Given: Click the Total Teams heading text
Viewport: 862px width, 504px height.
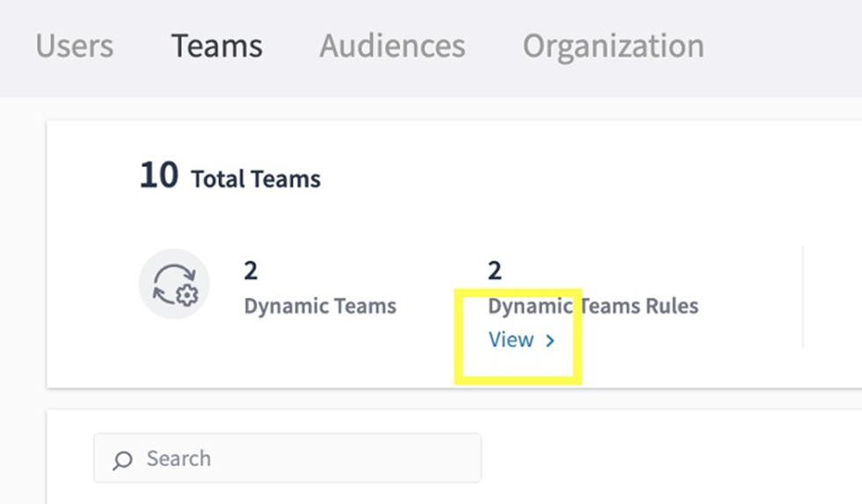Looking at the screenshot, I should [x=255, y=179].
